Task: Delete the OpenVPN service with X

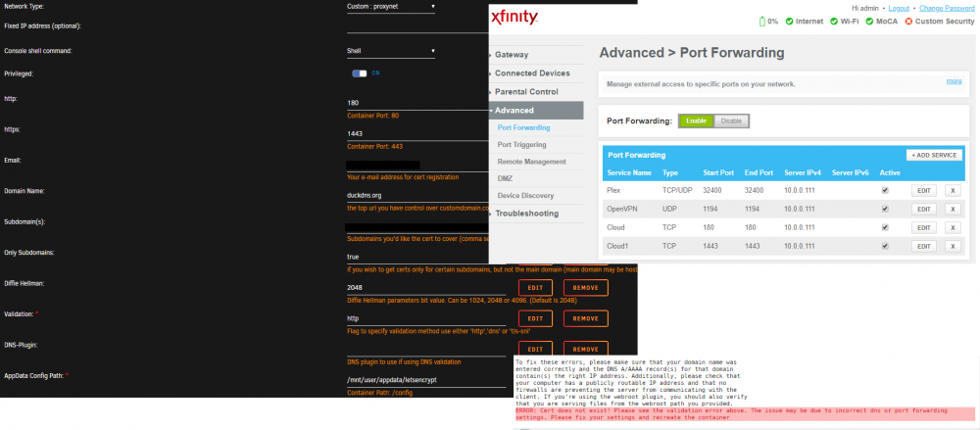Action: point(953,210)
